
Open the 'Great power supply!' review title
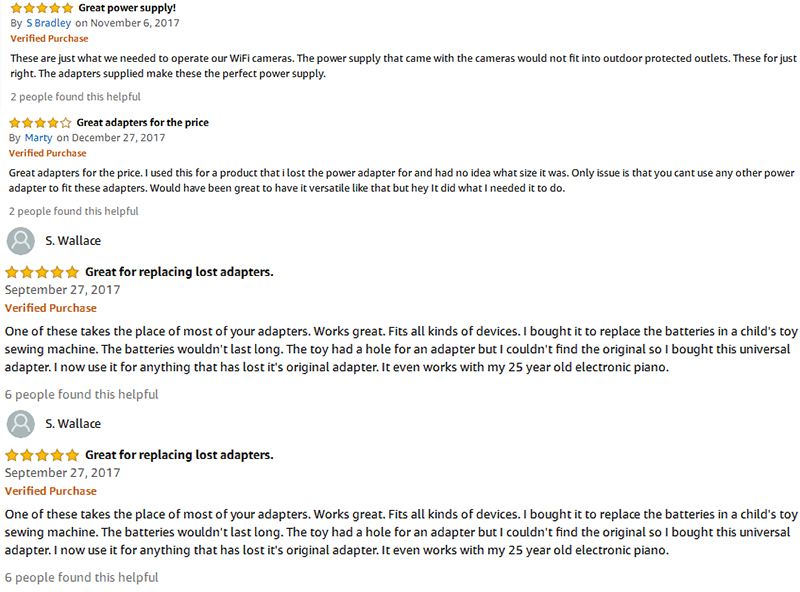click(x=127, y=8)
